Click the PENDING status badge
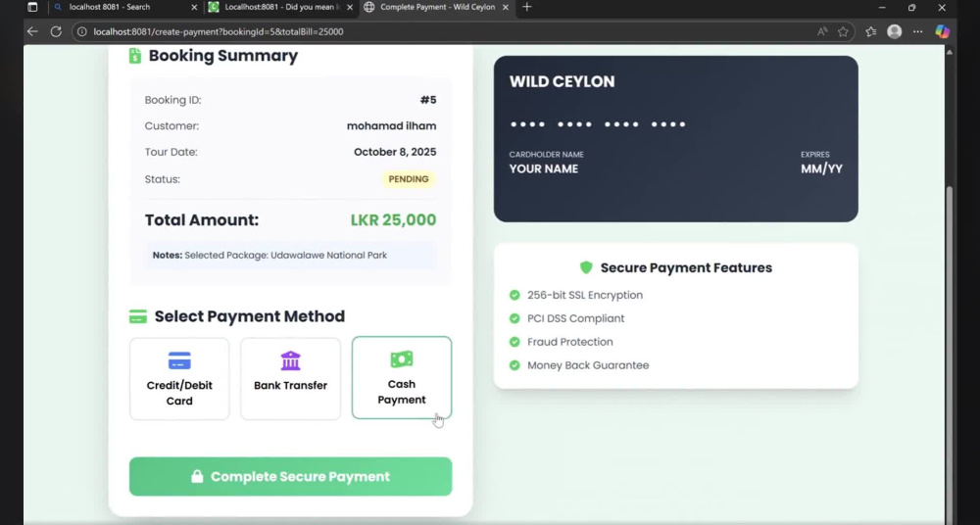 (x=409, y=179)
